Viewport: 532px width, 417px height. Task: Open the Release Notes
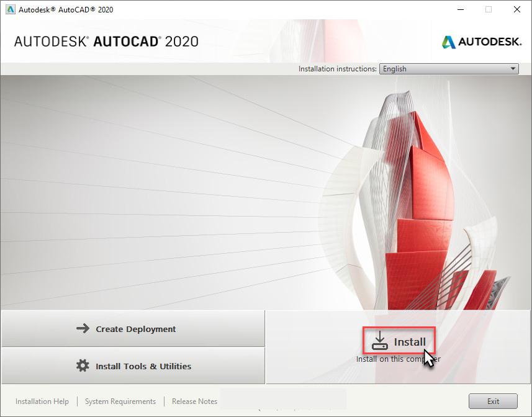tap(194, 401)
